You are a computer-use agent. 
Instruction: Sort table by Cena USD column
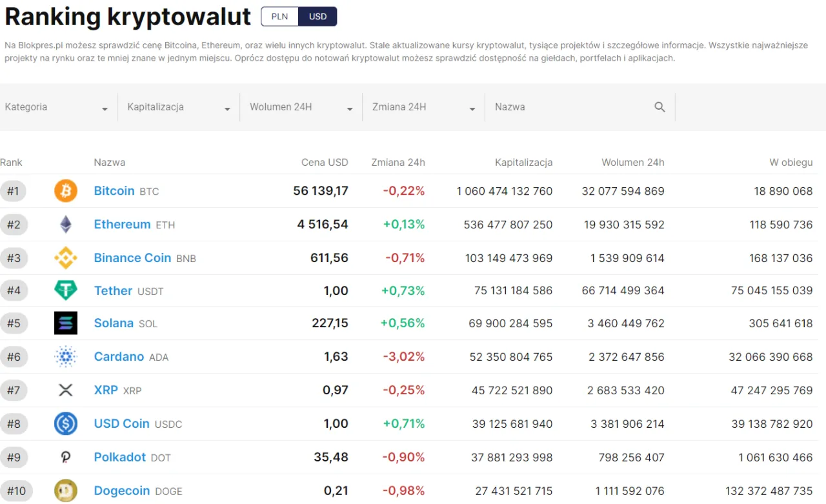[325, 162]
